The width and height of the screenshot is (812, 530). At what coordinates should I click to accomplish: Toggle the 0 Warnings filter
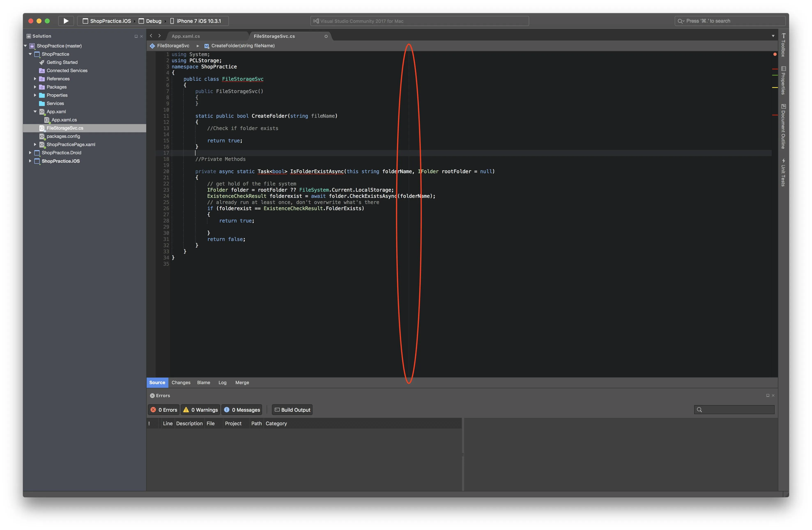tap(200, 410)
